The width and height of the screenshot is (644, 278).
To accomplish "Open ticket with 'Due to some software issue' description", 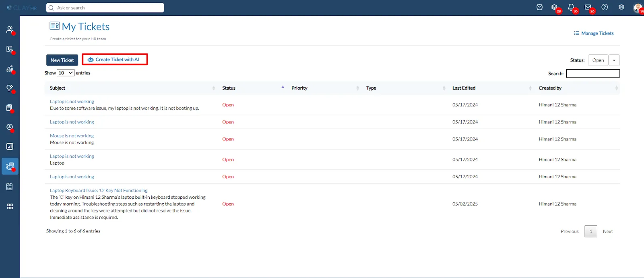I will [72, 101].
